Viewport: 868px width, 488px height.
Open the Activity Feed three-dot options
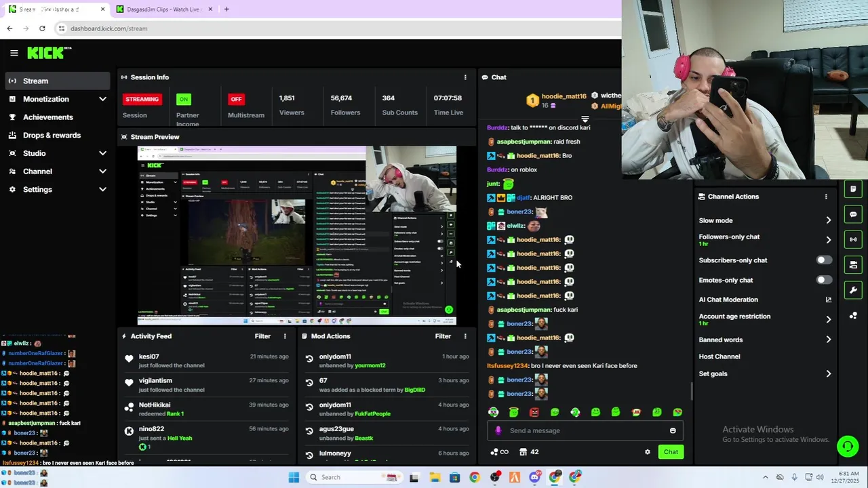[285, 336]
